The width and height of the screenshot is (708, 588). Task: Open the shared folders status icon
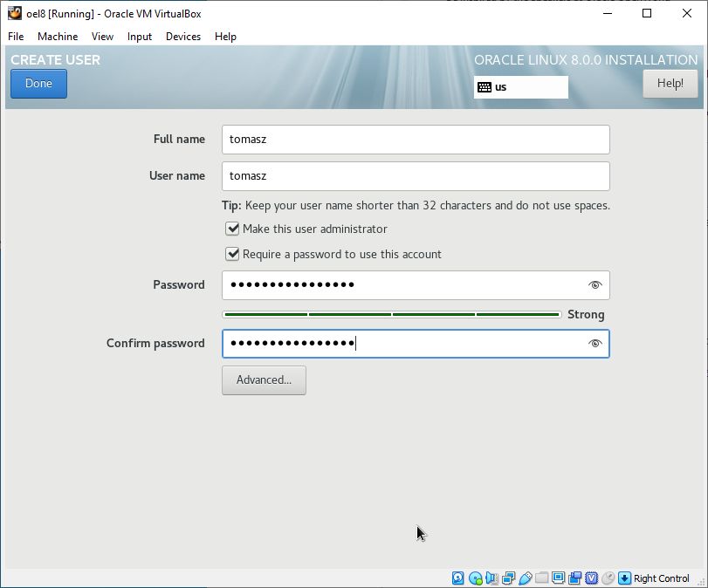click(542, 578)
